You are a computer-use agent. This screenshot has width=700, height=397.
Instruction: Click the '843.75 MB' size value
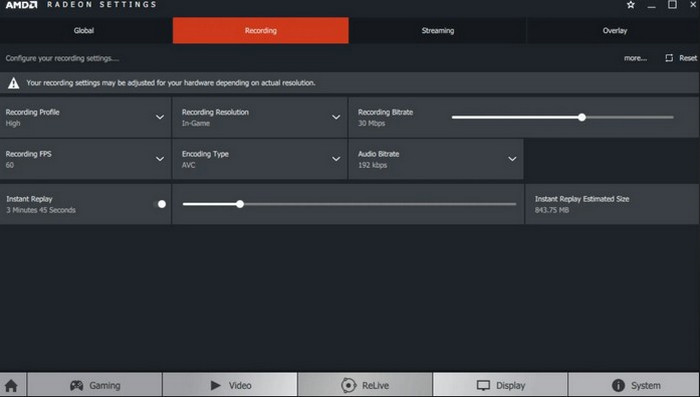[x=552, y=210]
